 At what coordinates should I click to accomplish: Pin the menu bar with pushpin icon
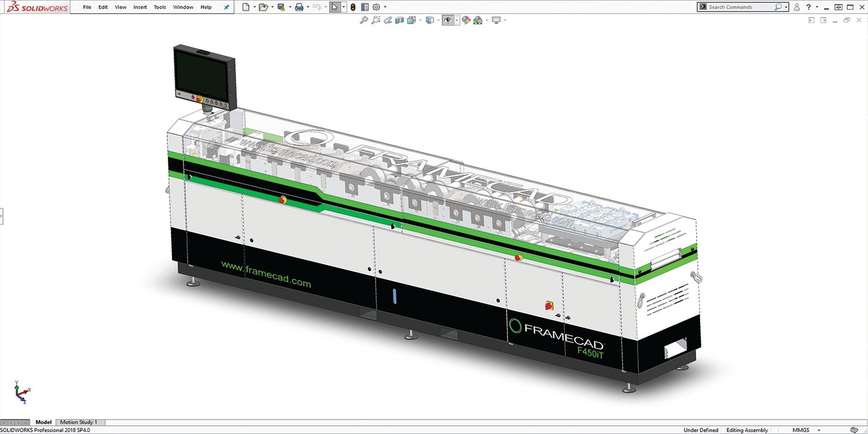pyautogui.click(x=227, y=7)
